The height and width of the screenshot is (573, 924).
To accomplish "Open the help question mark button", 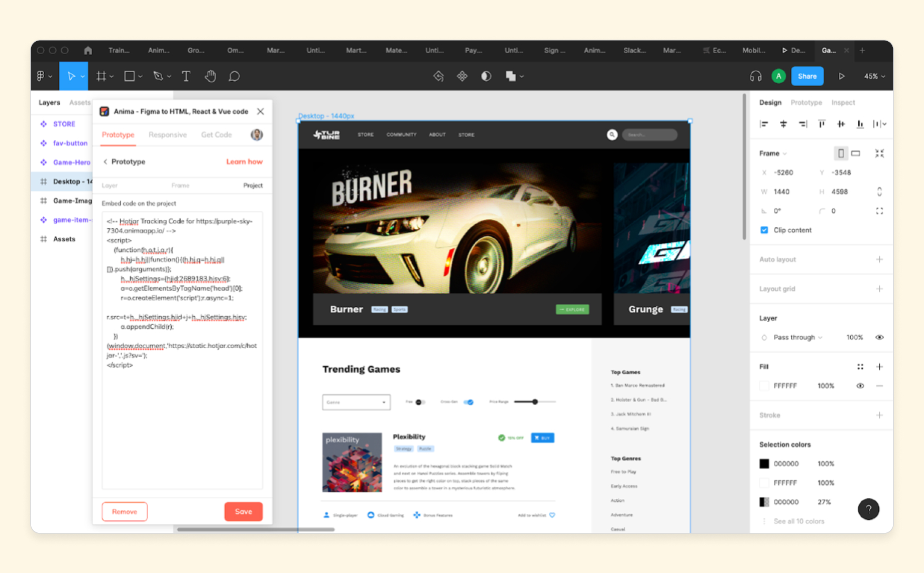I will point(868,509).
